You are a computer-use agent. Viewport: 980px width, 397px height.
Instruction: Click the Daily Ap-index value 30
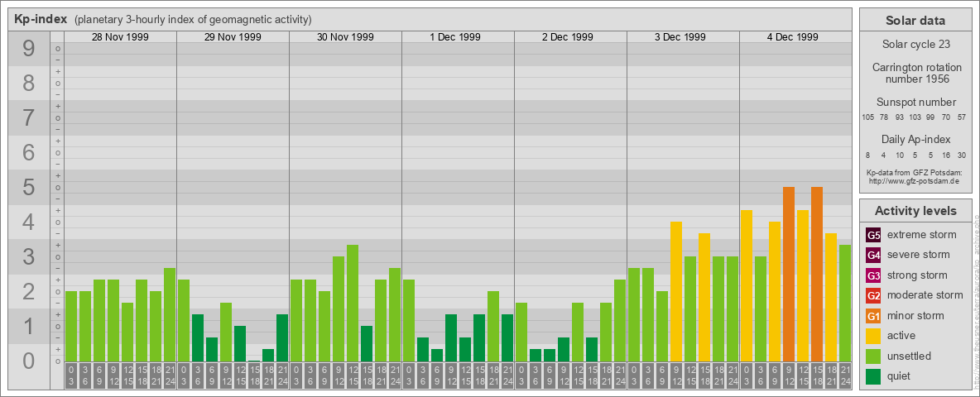[x=962, y=155]
